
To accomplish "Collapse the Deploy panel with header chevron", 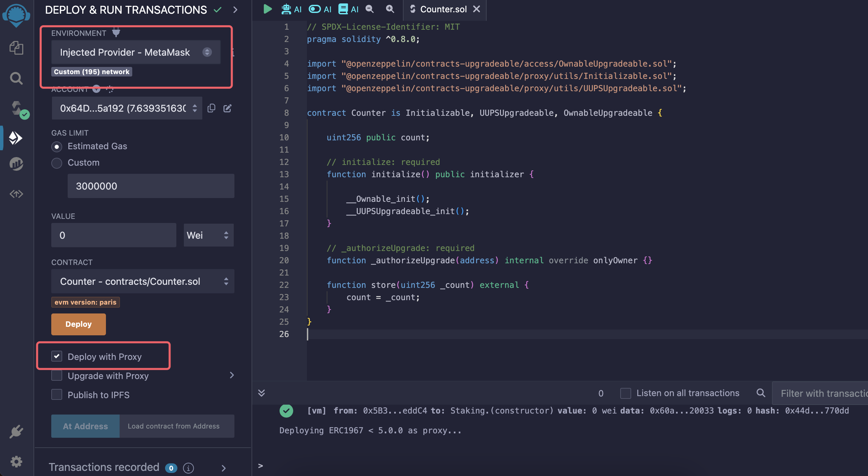I will (235, 10).
